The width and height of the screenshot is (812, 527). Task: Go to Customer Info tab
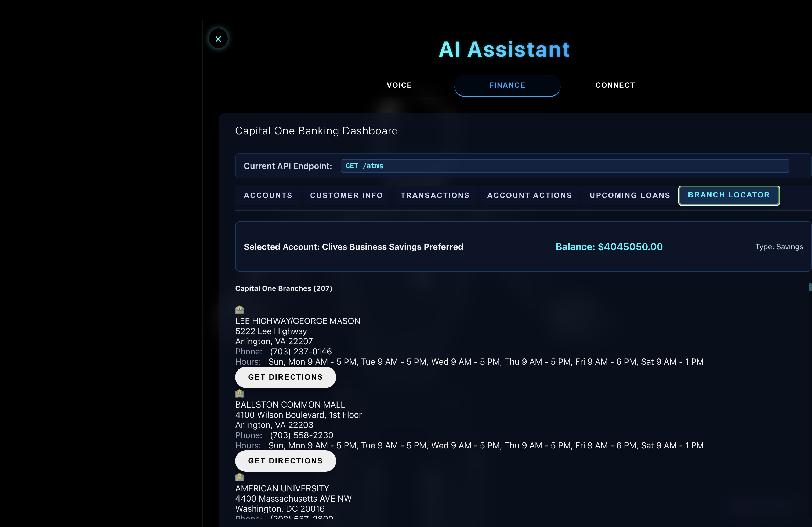346,195
